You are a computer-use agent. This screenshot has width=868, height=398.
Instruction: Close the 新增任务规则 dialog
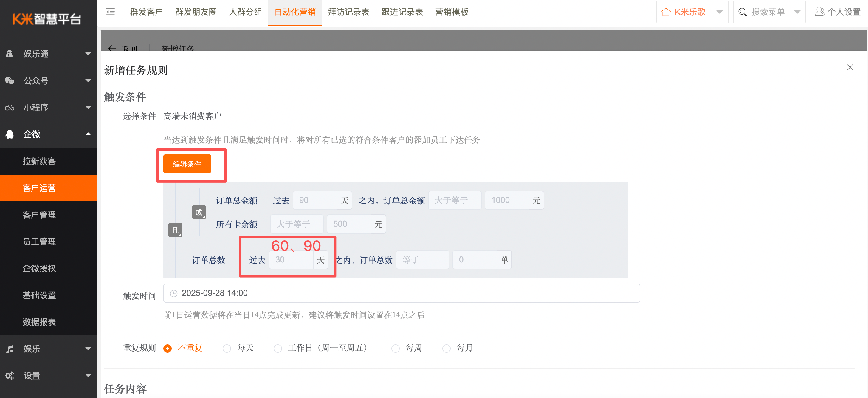coord(850,67)
